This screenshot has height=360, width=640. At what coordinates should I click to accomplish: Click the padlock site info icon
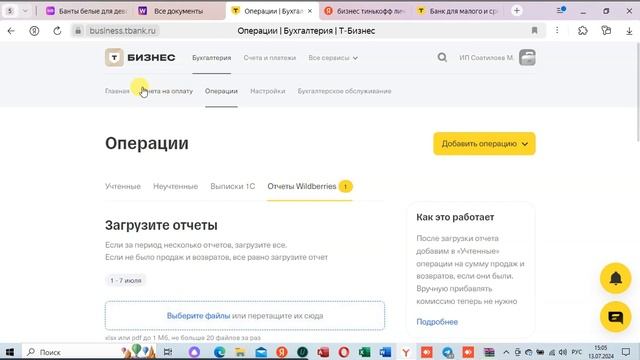tap(78, 31)
